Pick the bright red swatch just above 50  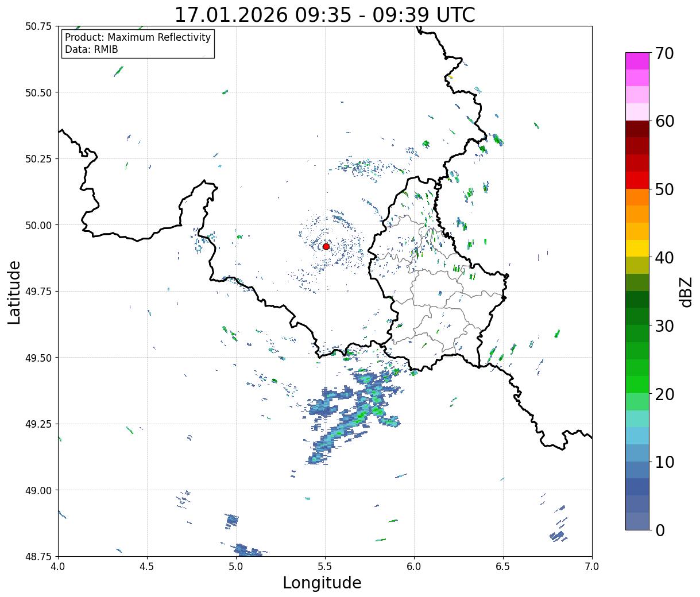point(637,180)
